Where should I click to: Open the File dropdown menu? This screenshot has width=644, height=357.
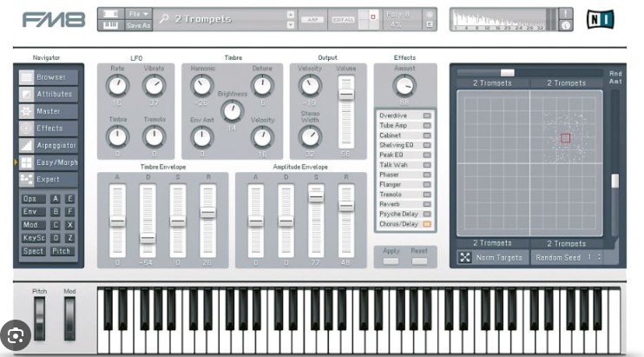[x=138, y=14]
